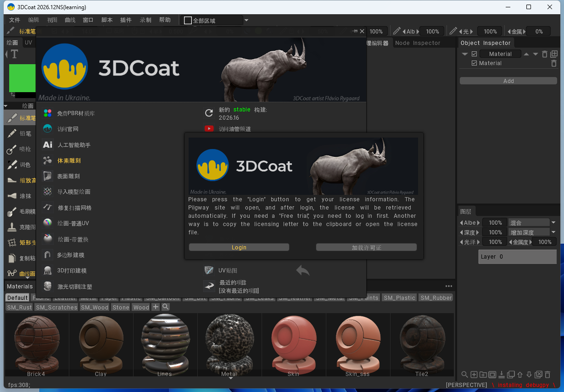Select the airbrush (喷枪) tool
This screenshot has height=392, width=564.
point(20,149)
